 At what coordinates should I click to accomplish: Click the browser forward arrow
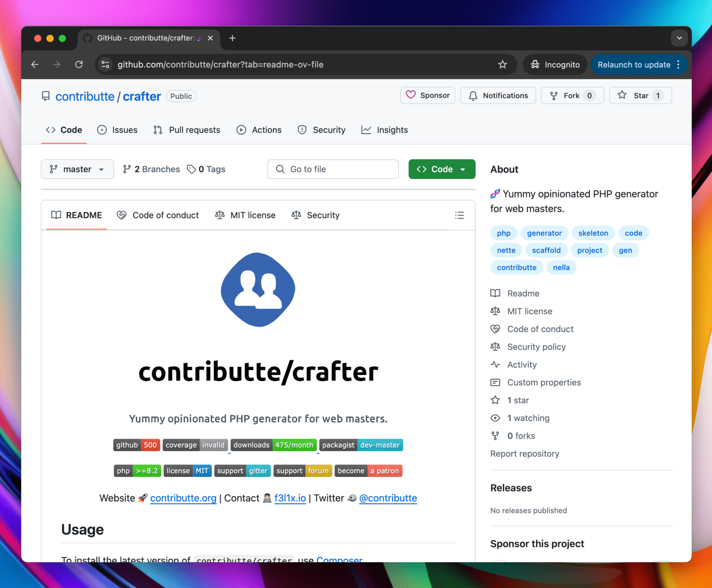(x=57, y=64)
